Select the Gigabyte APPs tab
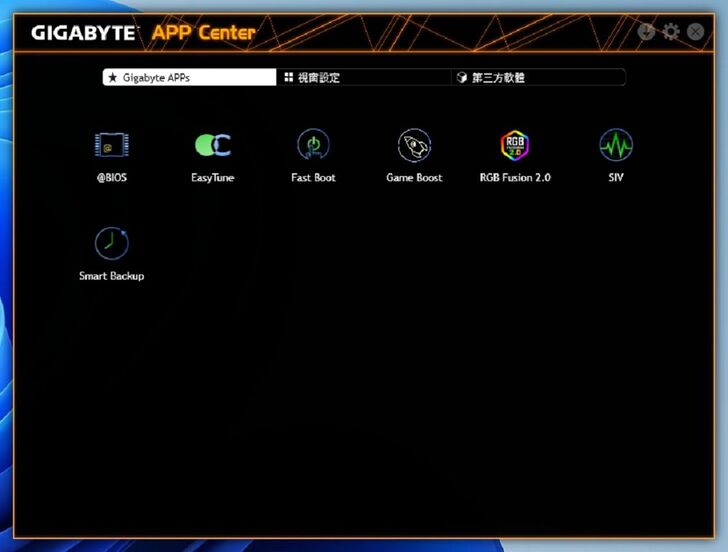728x552 pixels. pos(189,77)
